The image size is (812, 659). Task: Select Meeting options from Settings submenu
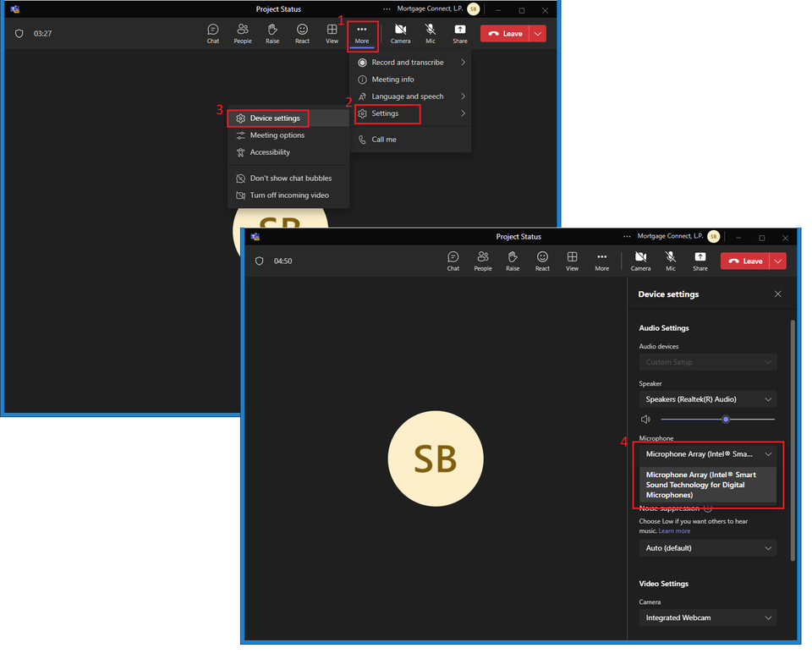[x=277, y=135]
